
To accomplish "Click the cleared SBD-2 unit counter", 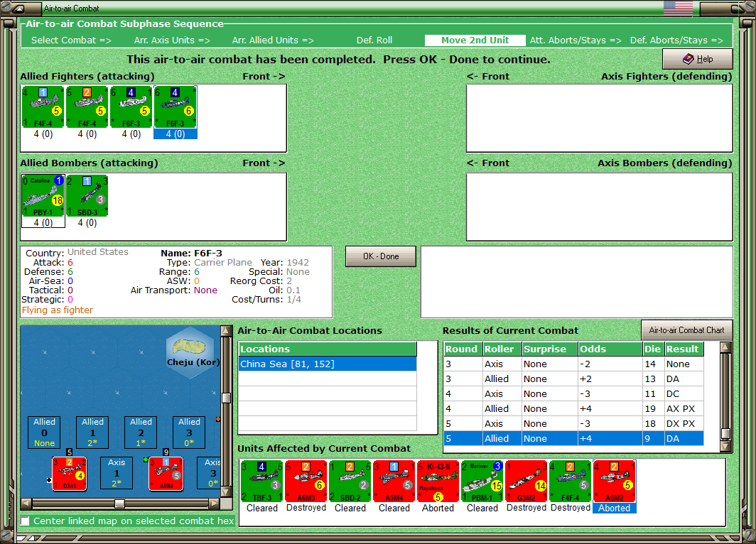I will pyautogui.click(x=350, y=482).
